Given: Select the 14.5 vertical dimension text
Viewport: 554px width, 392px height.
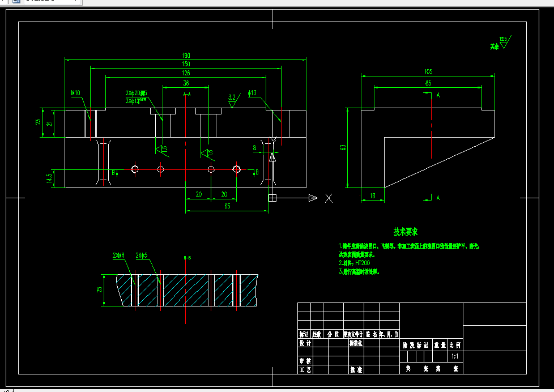Looking at the screenshot, I should (x=49, y=178).
